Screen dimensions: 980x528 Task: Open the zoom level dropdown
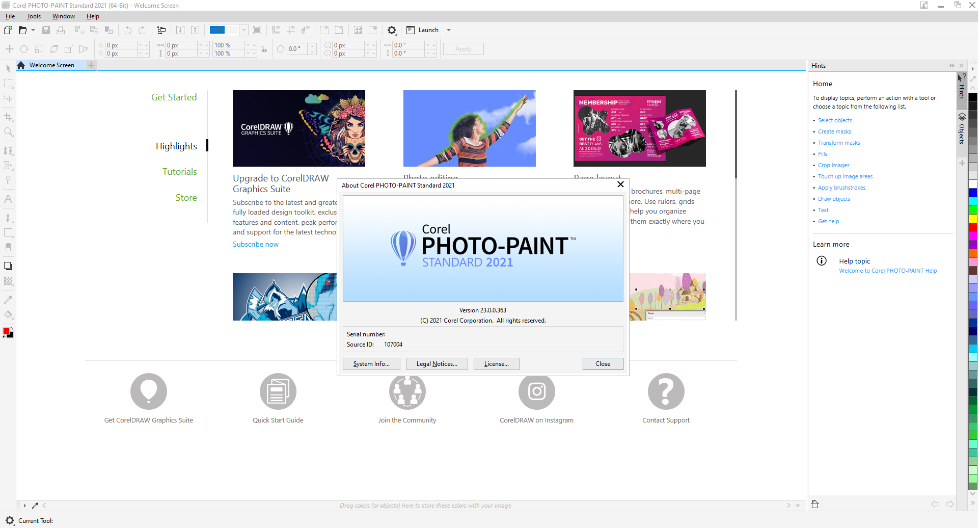point(244,30)
